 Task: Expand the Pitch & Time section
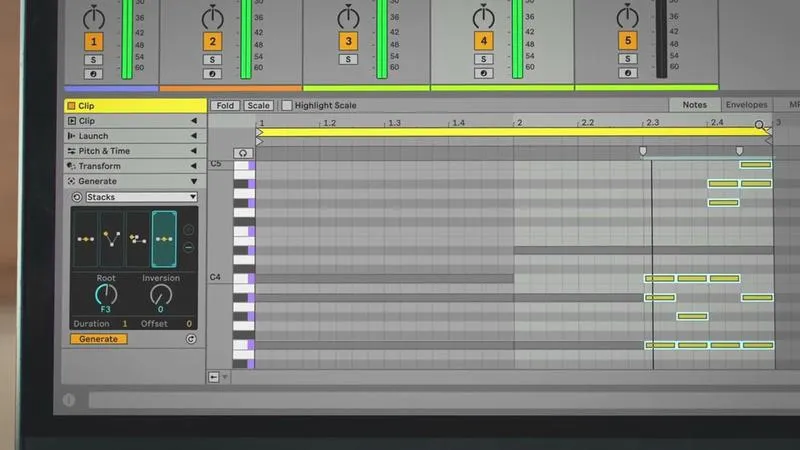pyautogui.click(x=193, y=151)
